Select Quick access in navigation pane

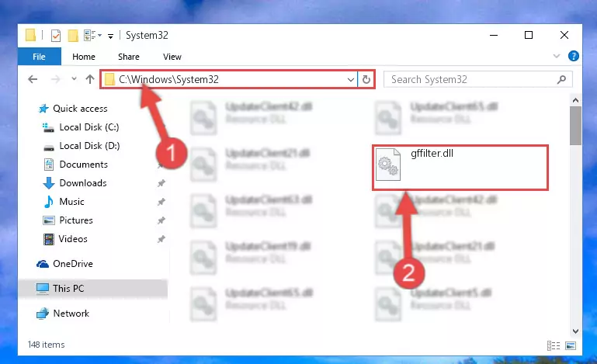click(80, 109)
